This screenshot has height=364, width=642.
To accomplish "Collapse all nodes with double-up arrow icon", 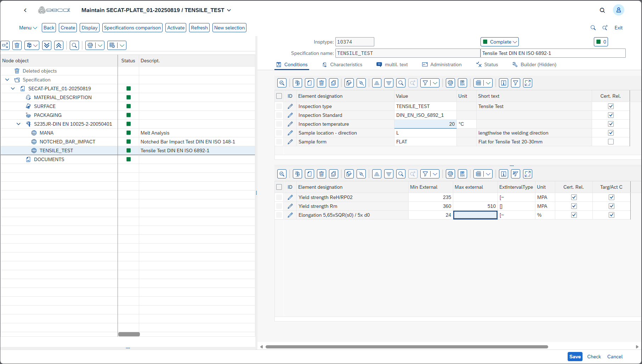I will click(59, 45).
